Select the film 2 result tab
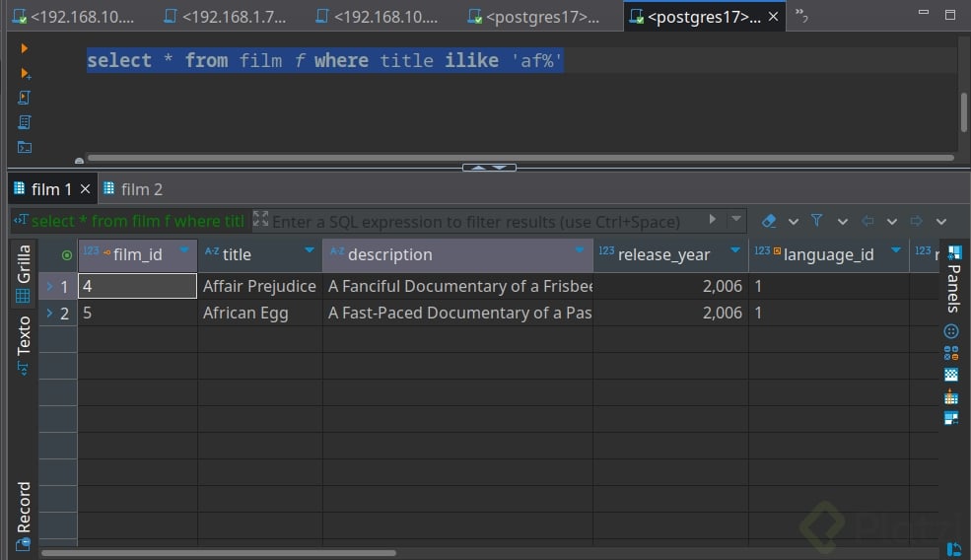The image size is (971, 560). click(x=132, y=189)
